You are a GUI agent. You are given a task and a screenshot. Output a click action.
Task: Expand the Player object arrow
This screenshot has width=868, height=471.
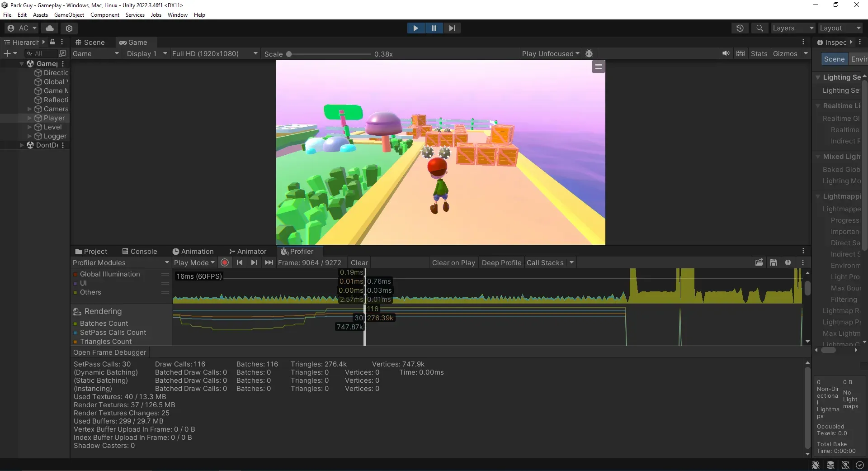(30, 118)
